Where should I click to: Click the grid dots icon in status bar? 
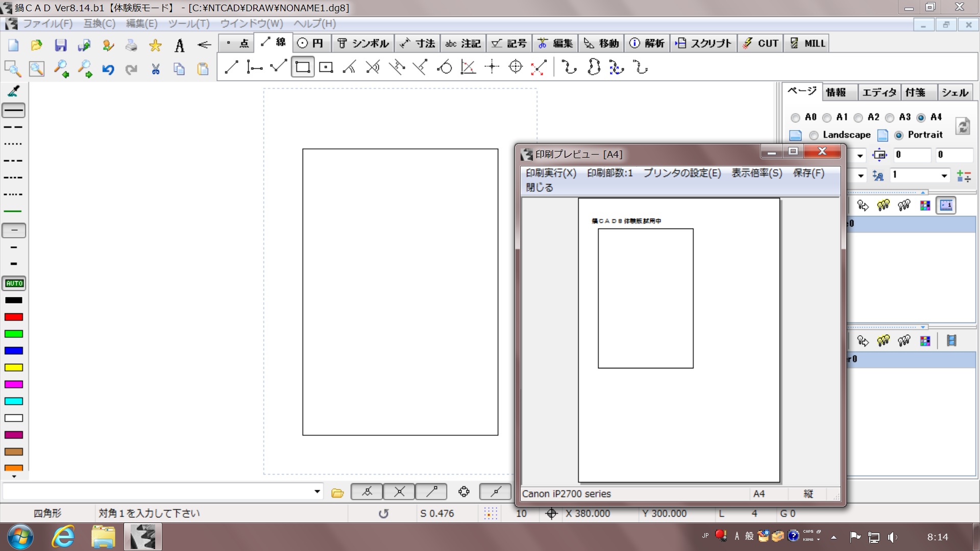tap(491, 513)
